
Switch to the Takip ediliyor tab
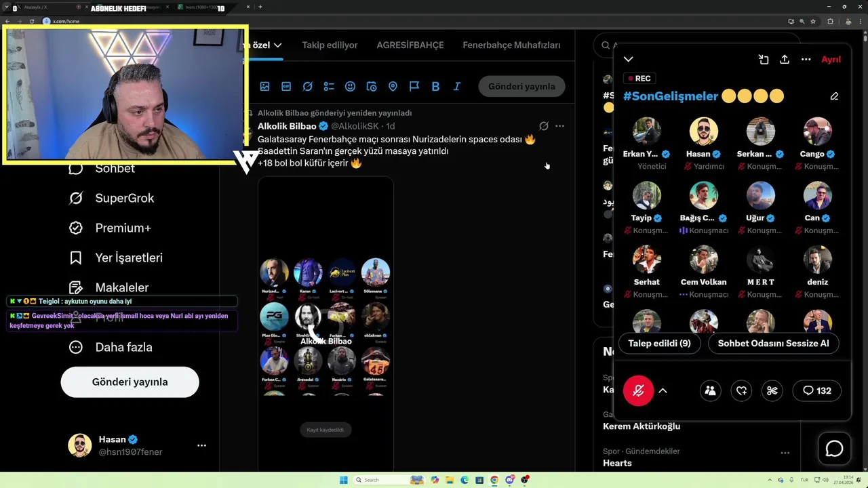(330, 45)
